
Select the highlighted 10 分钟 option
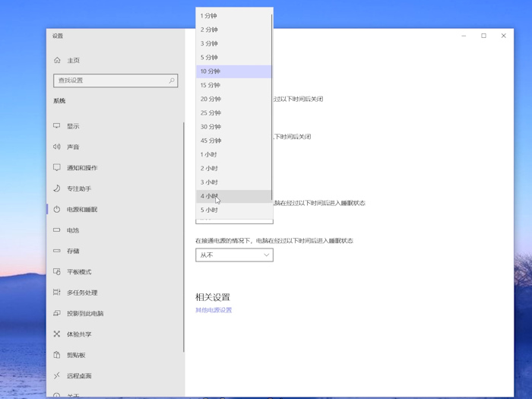point(234,71)
